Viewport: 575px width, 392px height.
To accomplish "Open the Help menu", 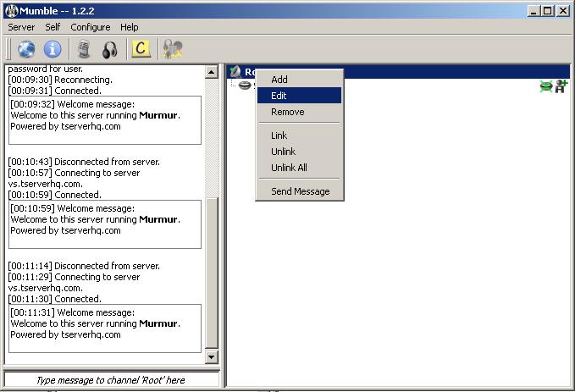I will tap(129, 27).
